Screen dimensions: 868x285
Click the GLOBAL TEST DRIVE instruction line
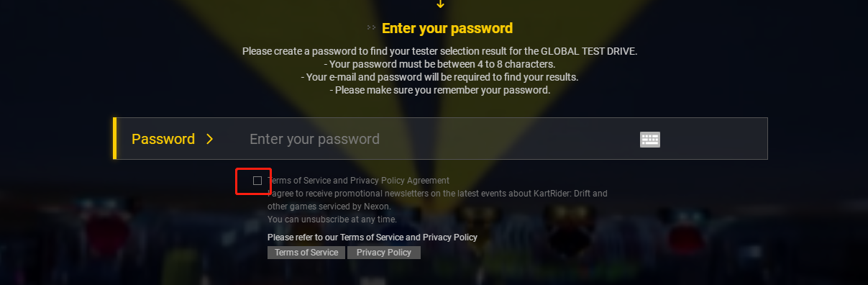coord(440,51)
